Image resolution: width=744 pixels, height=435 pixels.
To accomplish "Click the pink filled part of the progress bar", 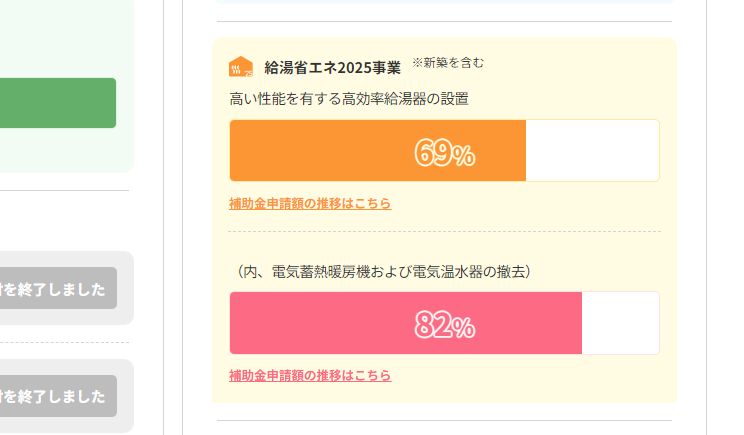I will coord(320,323).
